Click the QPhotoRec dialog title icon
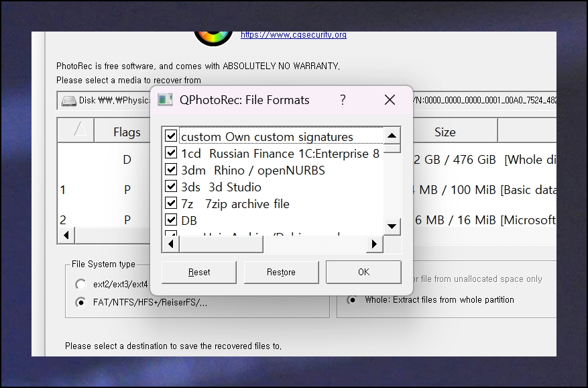 pos(165,100)
